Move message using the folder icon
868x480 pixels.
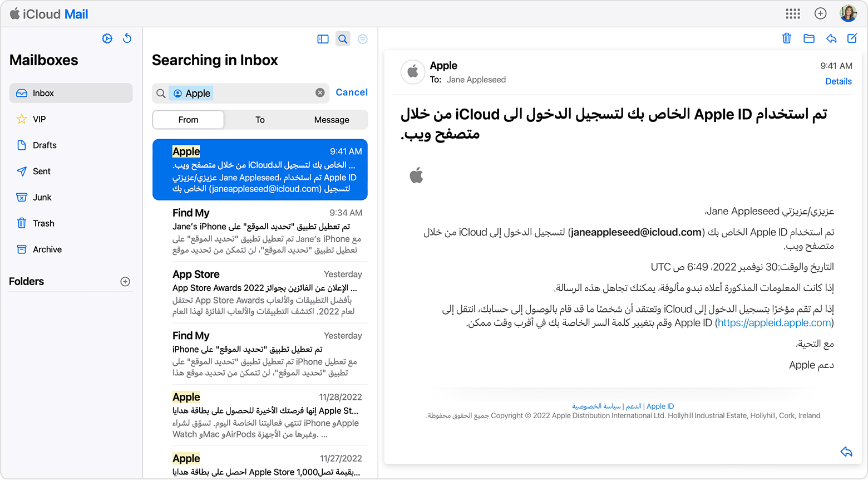(x=809, y=38)
